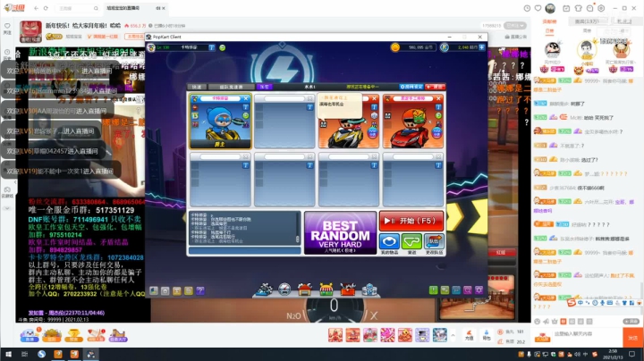The width and height of the screenshot is (644, 361).
Task: Expand the gift list up arrow
Action: tap(453, 336)
